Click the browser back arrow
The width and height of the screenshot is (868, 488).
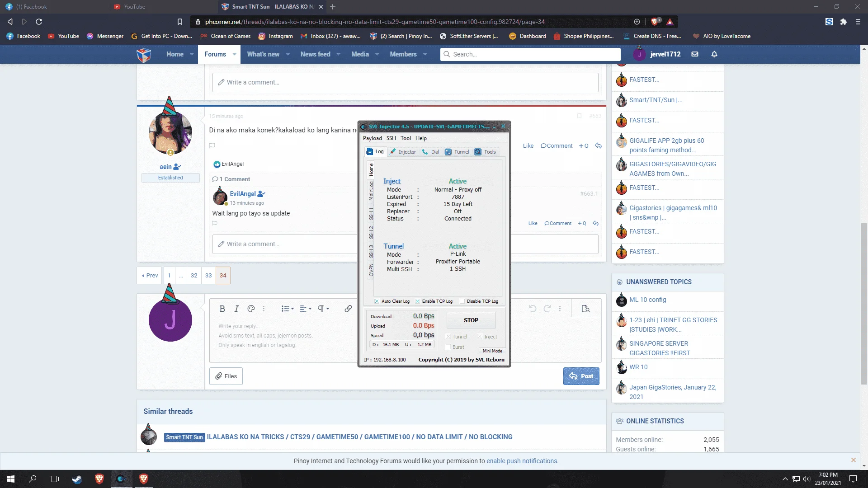click(10, 22)
